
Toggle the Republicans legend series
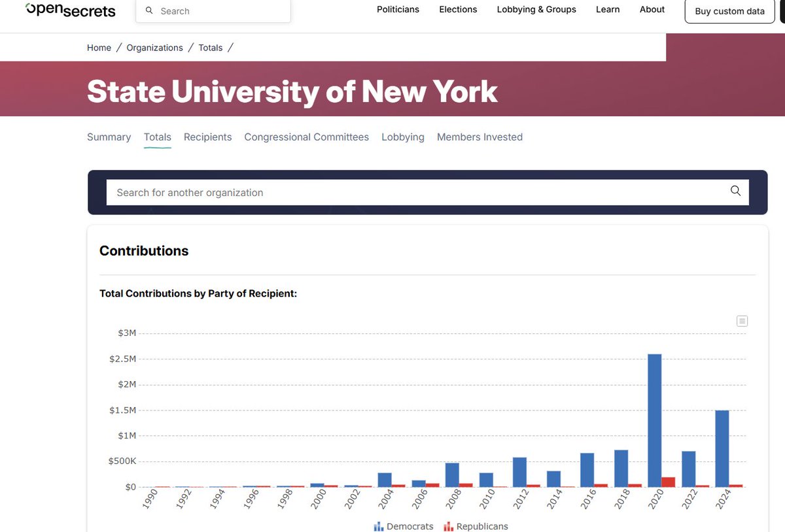pyautogui.click(x=476, y=526)
